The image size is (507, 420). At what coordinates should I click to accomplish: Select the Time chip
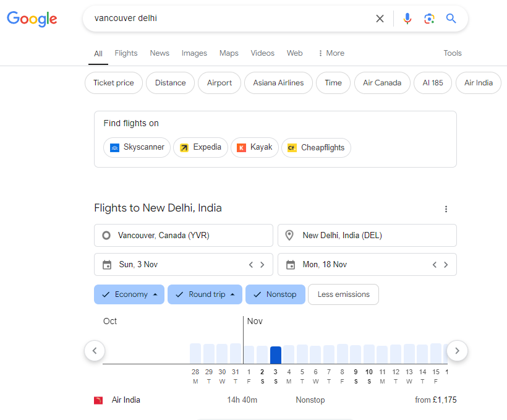(333, 83)
